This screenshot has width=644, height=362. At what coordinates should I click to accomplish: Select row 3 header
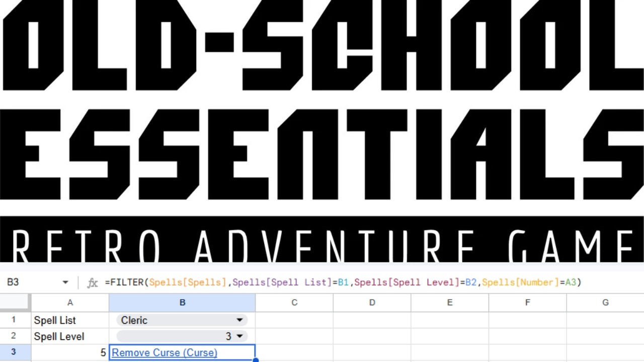tap(14, 352)
